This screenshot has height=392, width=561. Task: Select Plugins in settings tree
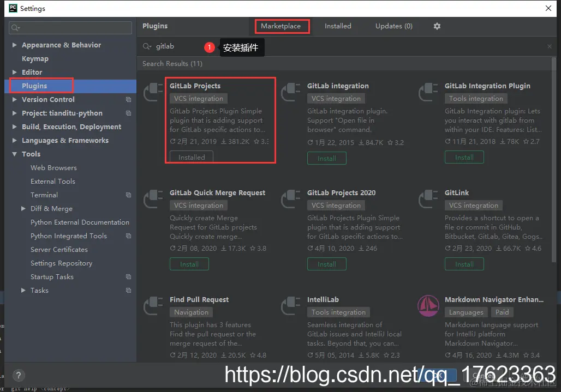[x=70, y=86]
